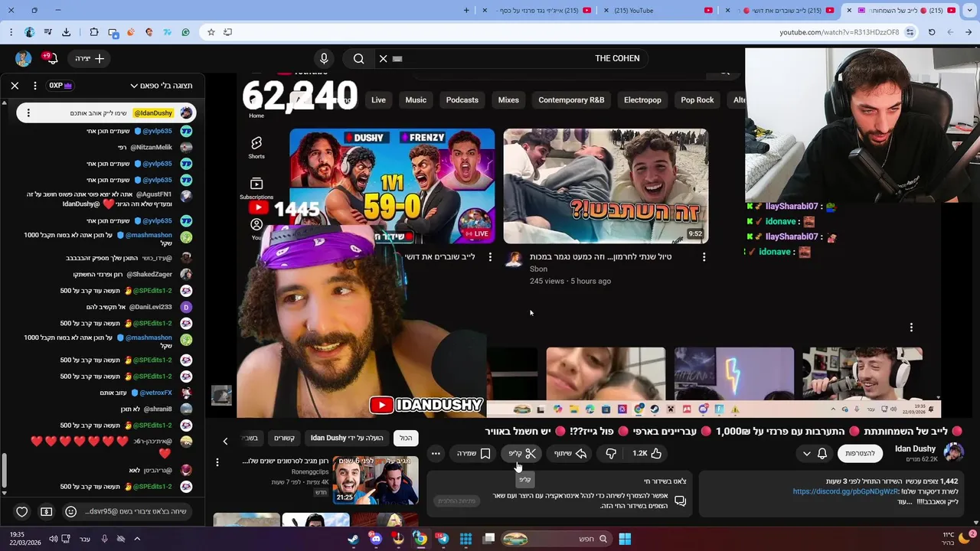Screen dimensions: 980x551
Task: Click the search magnifier button
Action: click(358, 58)
